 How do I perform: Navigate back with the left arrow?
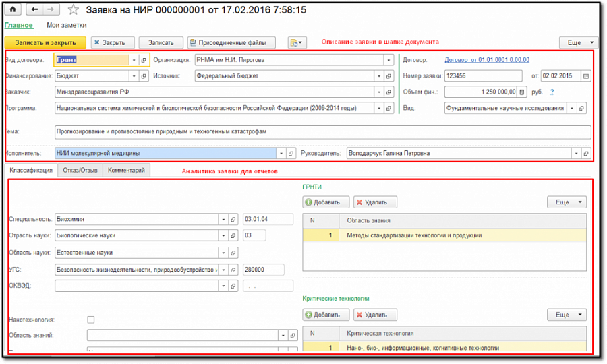coord(34,9)
